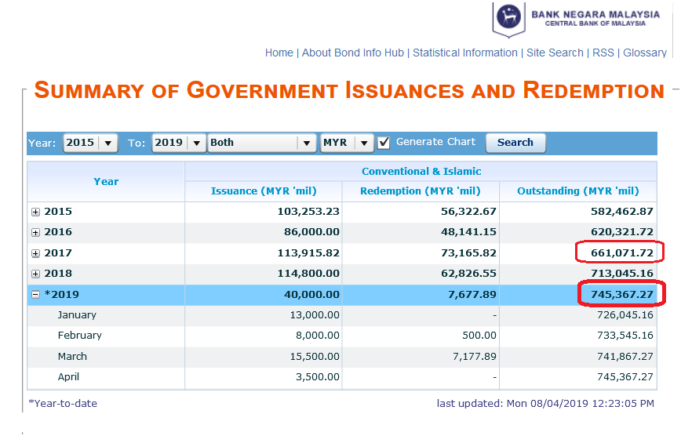This screenshot has width=681, height=443.
Task: Click the 2016 redemption value 48,141.15
Action: (x=469, y=232)
